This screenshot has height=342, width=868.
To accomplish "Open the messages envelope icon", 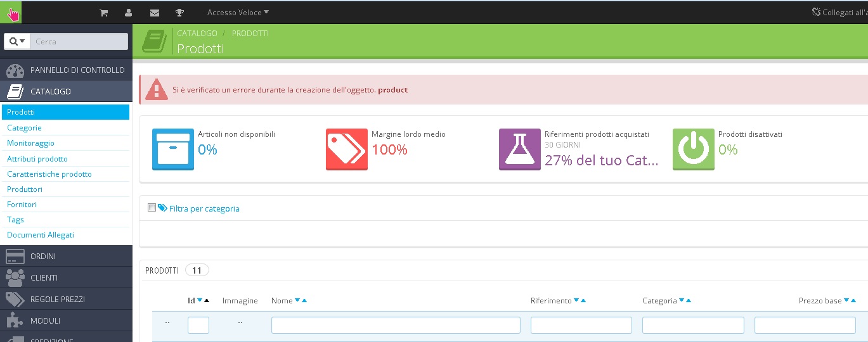I will point(154,13).
